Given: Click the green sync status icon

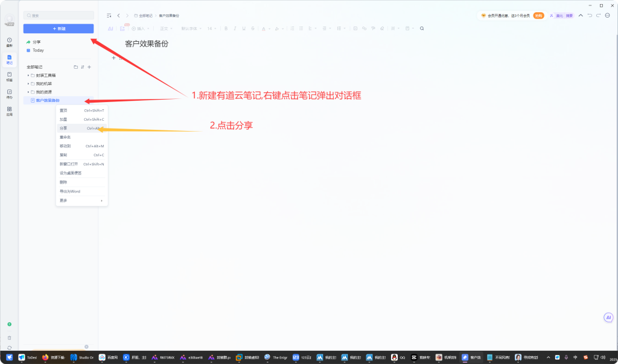Looking at the screenshot, I should [10, 324].
